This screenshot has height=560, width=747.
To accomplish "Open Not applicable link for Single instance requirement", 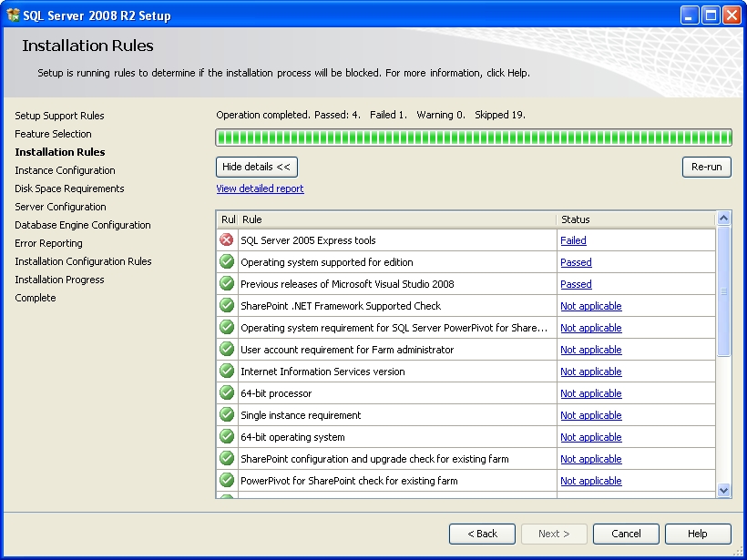I will pyautogui.click(x=590, y=416).
